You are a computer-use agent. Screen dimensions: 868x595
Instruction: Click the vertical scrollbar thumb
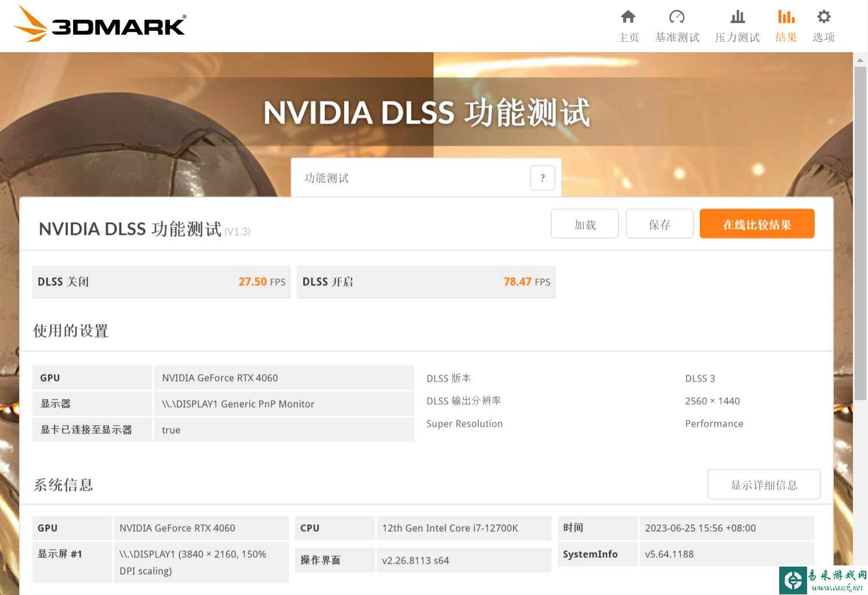(860, 233)
